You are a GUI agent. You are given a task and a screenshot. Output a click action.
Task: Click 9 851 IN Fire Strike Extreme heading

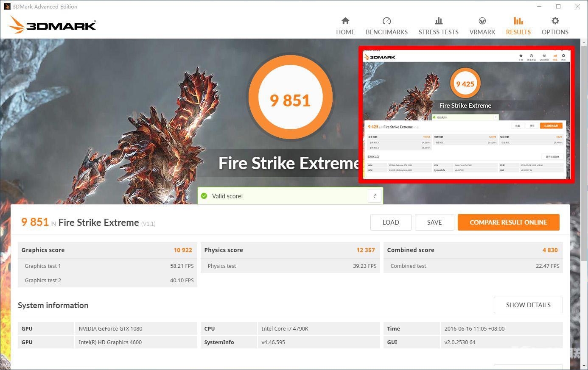pyautogui.click(x=88, y=222)
